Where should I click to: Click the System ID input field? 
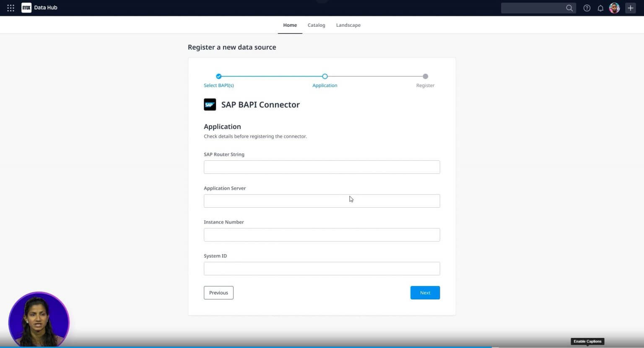click(x=322, y=268)
